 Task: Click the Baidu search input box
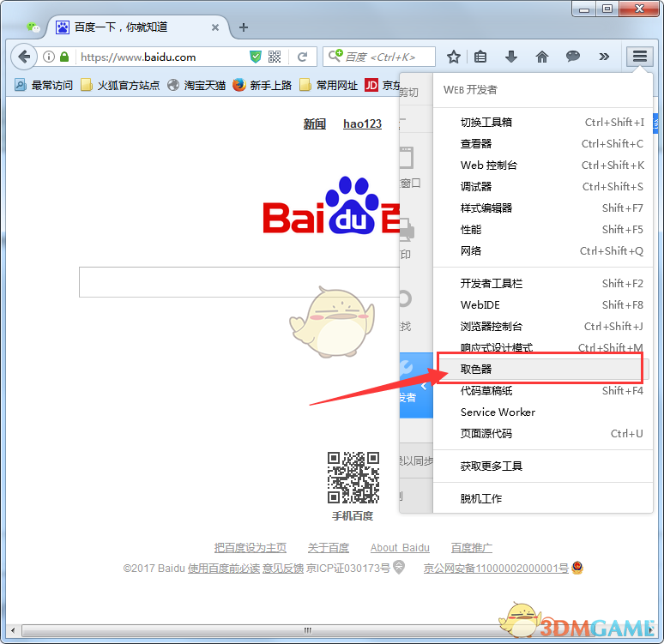tap(239, 282)
